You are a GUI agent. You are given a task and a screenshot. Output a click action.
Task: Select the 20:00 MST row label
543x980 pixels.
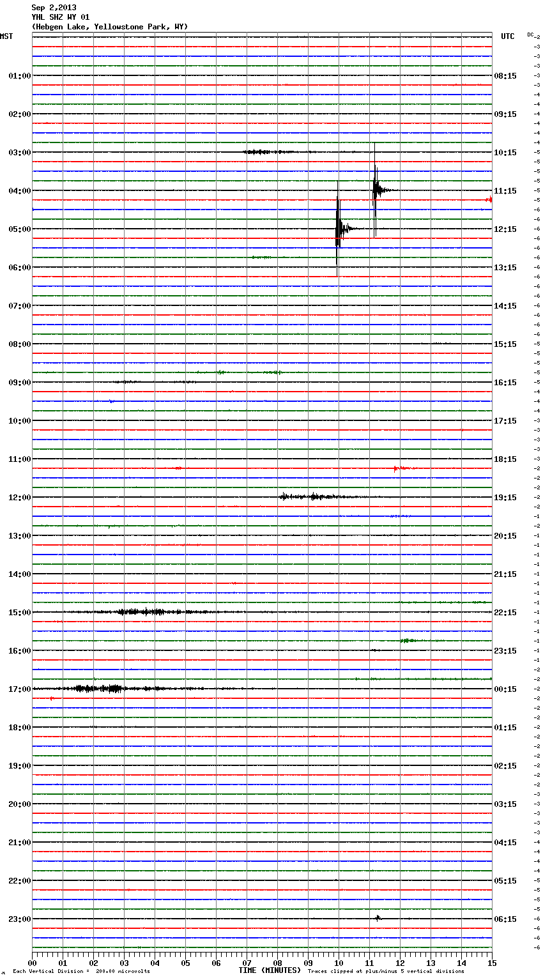(20, 804)
